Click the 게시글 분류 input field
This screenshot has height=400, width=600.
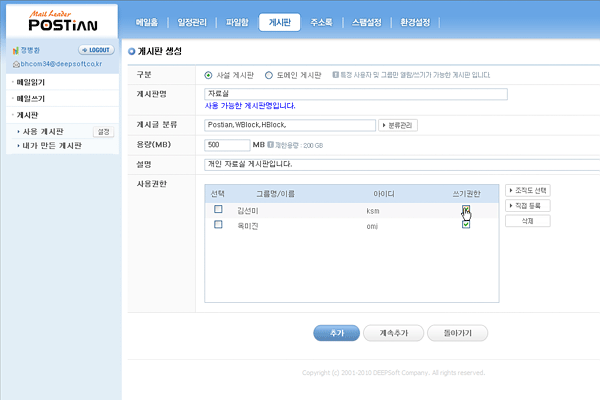click(x=290, y=125)
